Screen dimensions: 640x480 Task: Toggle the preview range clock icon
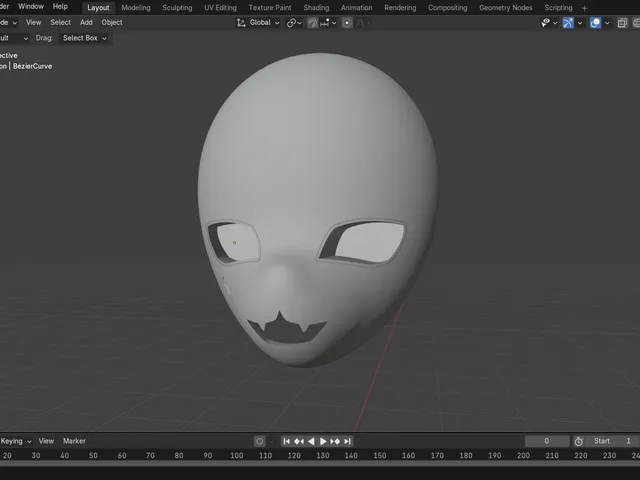[578, 441]
